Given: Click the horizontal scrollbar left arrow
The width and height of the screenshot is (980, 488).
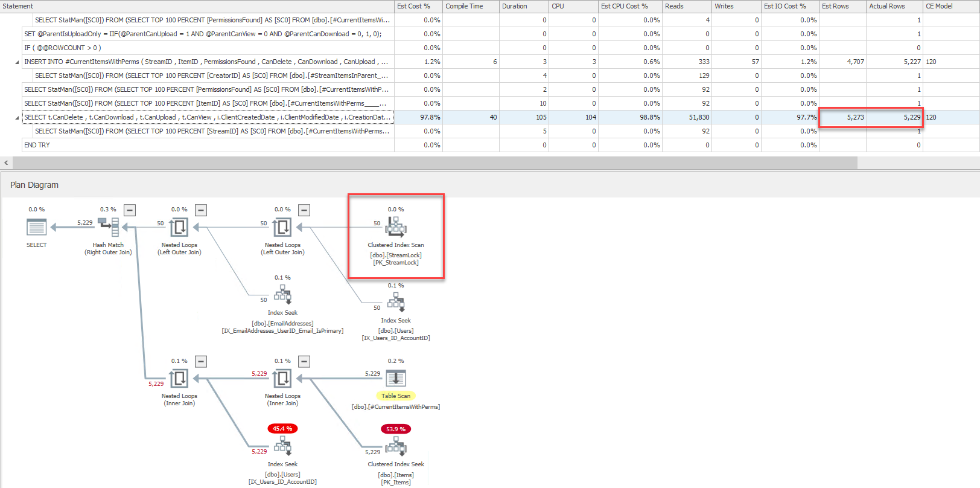Looking at the screenshot, I should pyautogui.click(x=6, y=162).
